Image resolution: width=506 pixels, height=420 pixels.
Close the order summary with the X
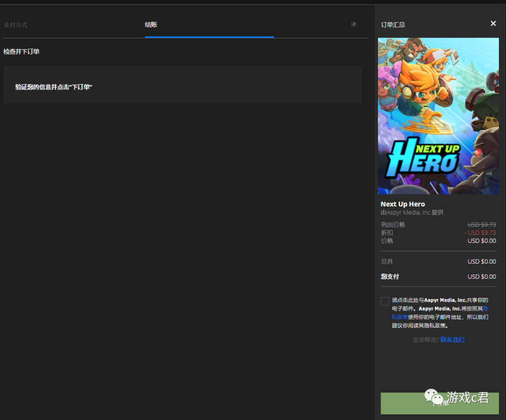click(493, 23)
